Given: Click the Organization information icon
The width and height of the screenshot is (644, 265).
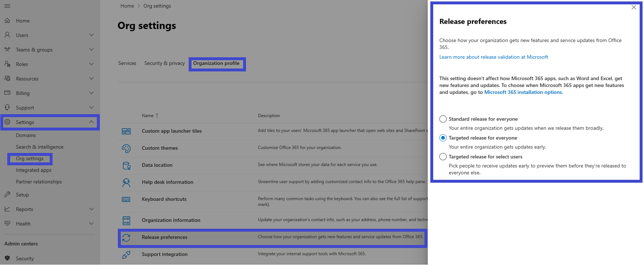Looking at the screenshot, I should pyautogui.click(x=126, y=220).
